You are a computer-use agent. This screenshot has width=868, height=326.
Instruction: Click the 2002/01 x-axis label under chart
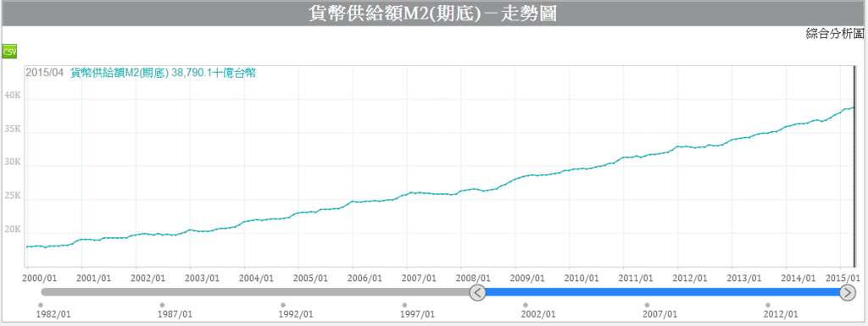click(147, 278)
